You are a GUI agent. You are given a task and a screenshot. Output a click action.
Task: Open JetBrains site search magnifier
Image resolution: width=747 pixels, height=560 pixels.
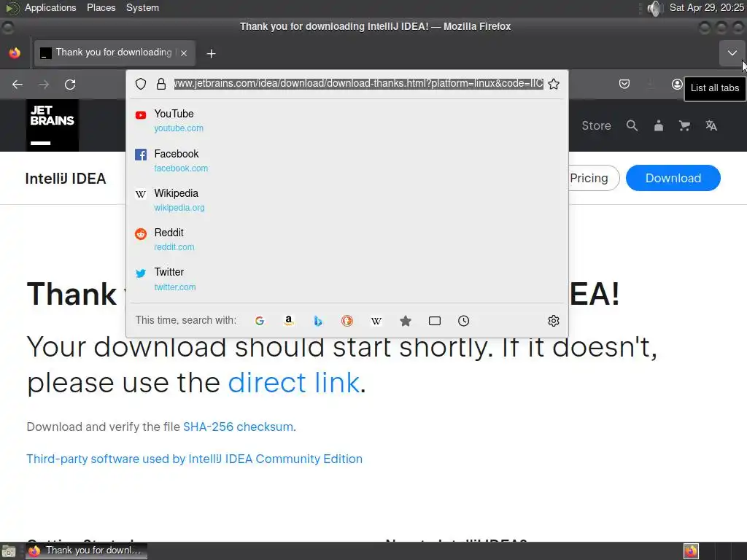pos(632,125)
